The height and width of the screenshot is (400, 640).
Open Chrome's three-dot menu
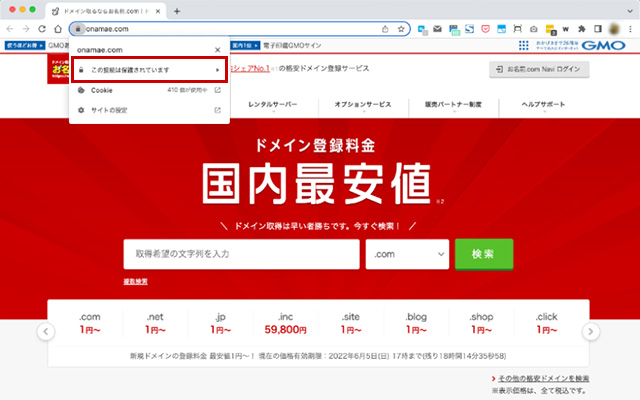pyautogui.click(x=630, y=29)
